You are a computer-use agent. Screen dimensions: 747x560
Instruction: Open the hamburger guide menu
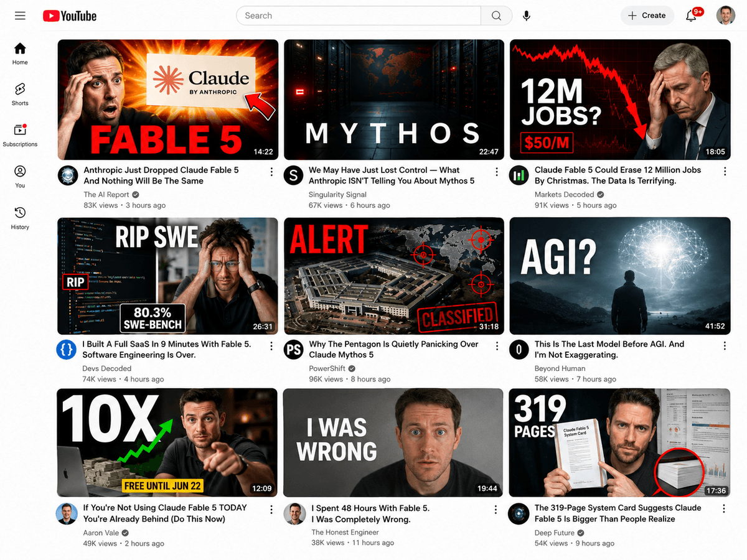tap(20, 16)
